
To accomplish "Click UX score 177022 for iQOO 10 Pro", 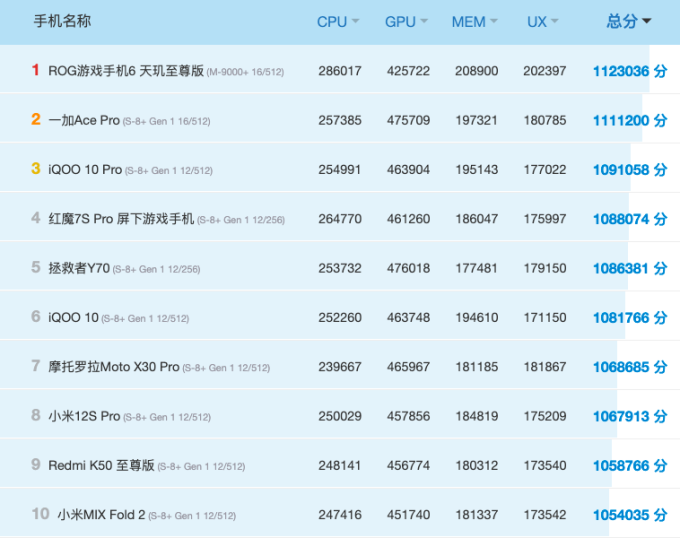I will coord(544,170).
